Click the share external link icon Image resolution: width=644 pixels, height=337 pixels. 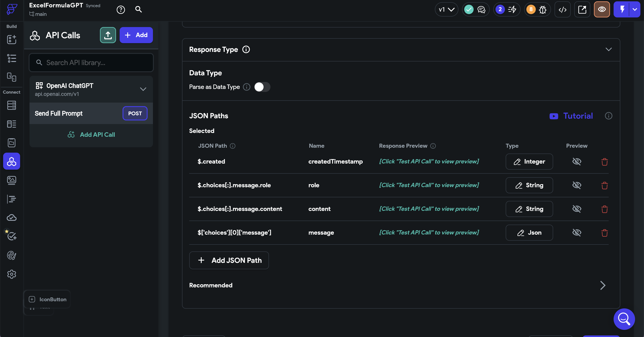pyautogui.click(x=582, y=9)
